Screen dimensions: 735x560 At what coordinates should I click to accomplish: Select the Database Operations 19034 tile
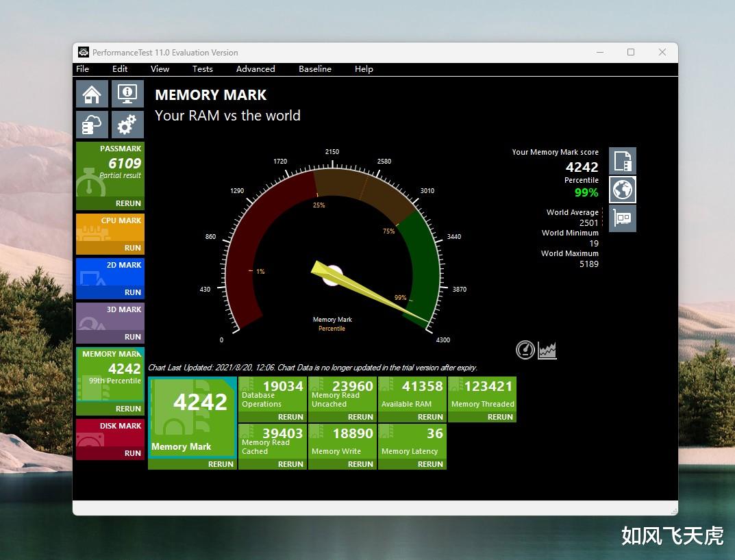(273, 394)
